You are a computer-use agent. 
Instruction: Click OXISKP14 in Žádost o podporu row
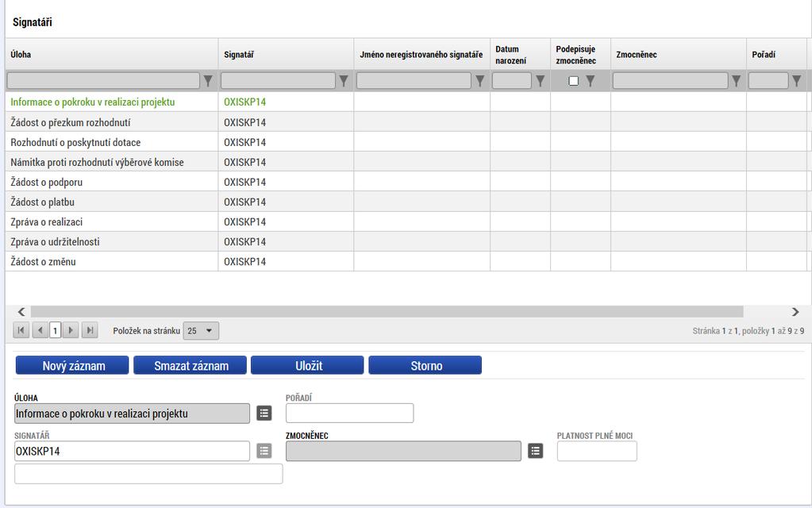tap(245, 183)
